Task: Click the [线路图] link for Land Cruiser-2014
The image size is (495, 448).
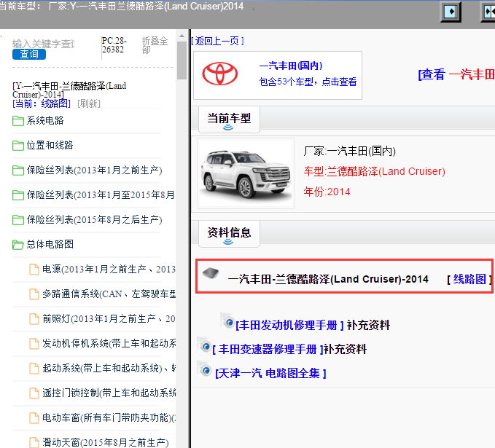Action: (469, 279)
